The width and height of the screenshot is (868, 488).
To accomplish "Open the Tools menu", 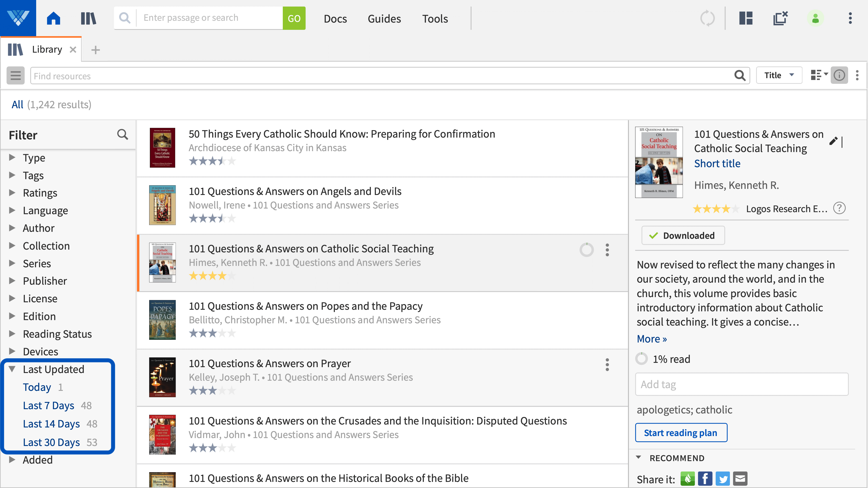I will point(435,19).
